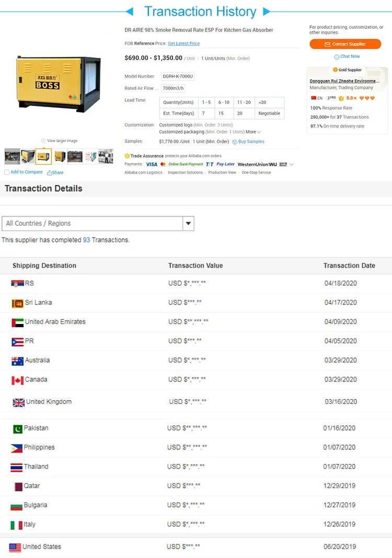Click the T/T payment icon

(210, 165)
